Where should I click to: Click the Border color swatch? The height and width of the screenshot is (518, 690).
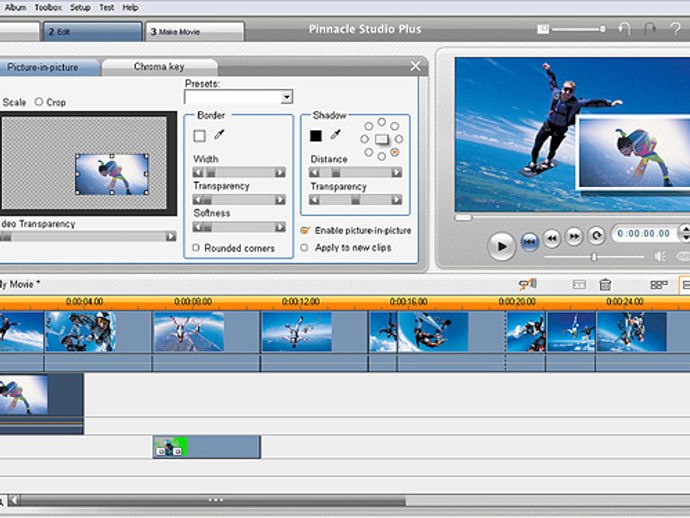pyautogui.click(x=199, y=136)
